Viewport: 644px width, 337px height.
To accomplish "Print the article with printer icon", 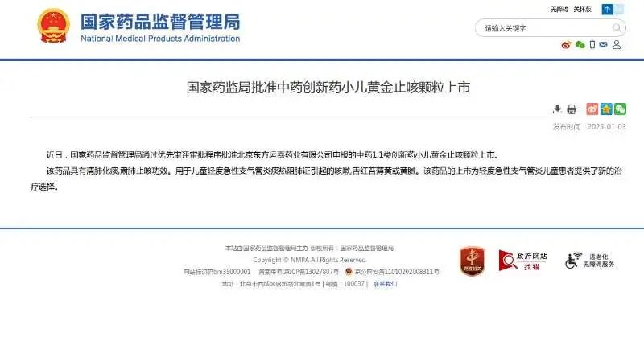I will pos(572,109).
